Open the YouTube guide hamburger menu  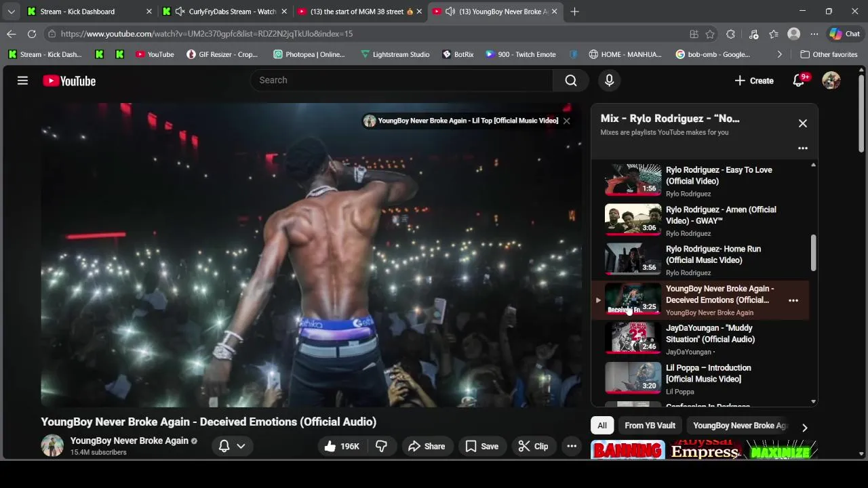click(22, 81)
